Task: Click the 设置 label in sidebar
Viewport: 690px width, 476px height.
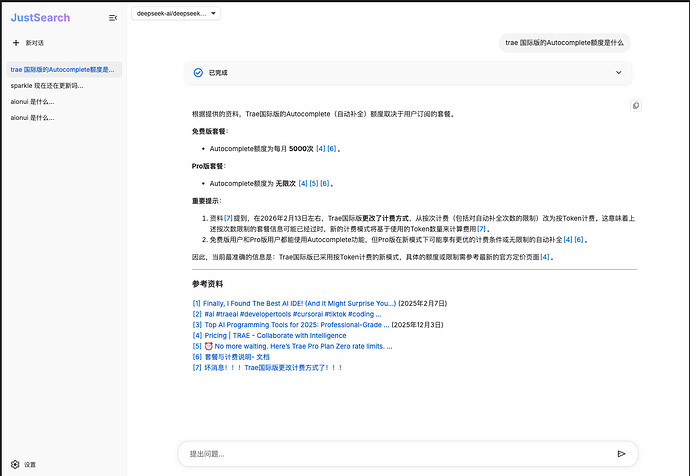Action: coord(30,465)
